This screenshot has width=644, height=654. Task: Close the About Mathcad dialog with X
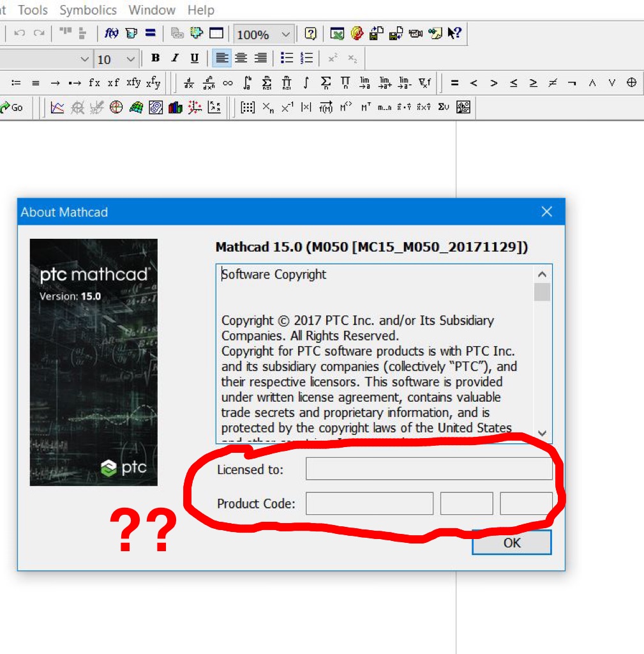click(547, 212)
